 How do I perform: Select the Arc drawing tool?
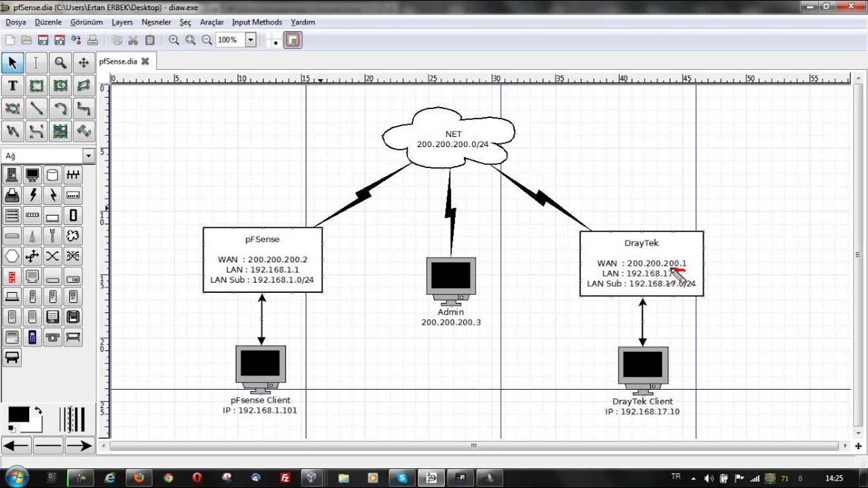[60, 108]
